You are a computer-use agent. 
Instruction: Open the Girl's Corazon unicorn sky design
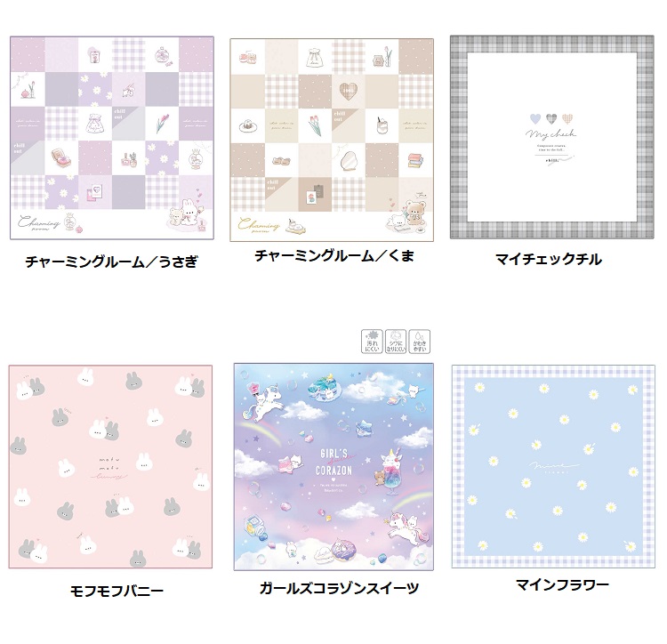[x=333, y=467]
